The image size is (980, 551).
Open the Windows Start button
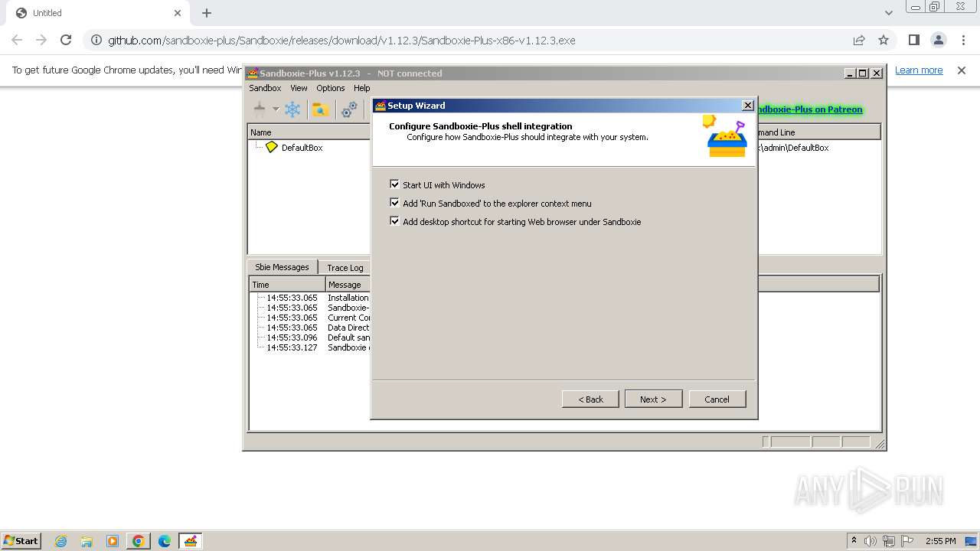(21, 540)
